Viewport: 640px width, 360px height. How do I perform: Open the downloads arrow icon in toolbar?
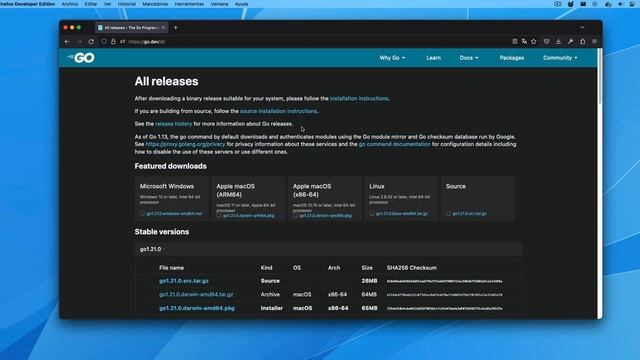pos(558,42)
